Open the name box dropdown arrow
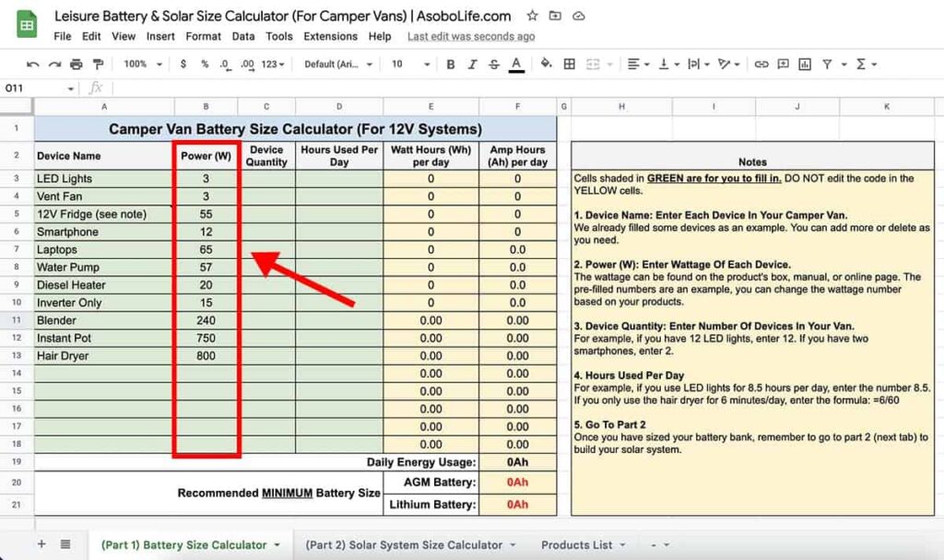The height and width of the screenshot is (560, 944). [70, 88]
